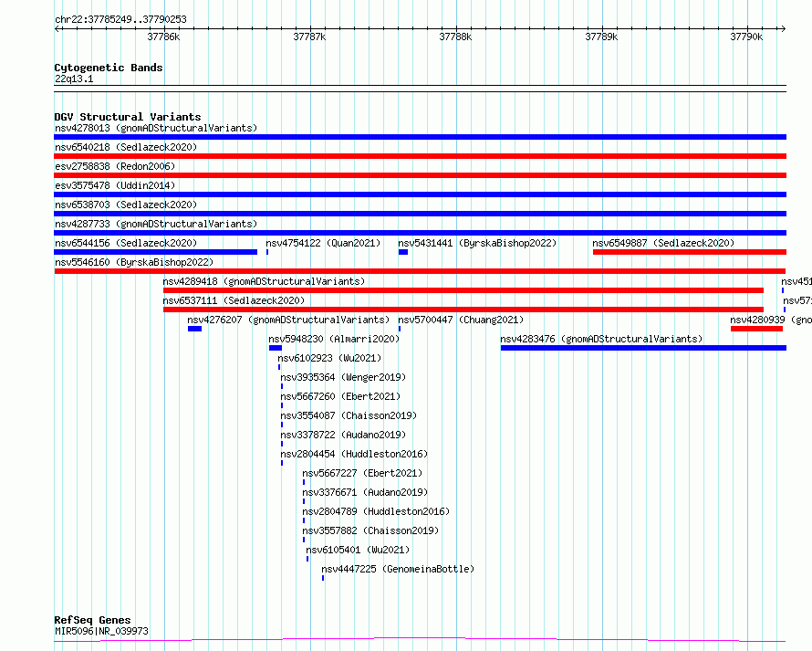Screen dimensions: 812x651
Task: Click the 37787k ruler position label
Action: [309, 37]
